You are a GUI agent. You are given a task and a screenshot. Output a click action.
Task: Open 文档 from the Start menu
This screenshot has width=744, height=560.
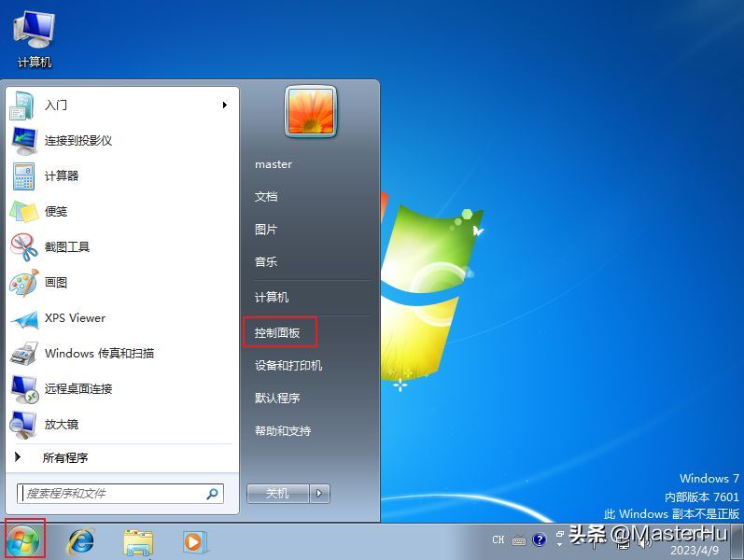[x=266, y=197]
